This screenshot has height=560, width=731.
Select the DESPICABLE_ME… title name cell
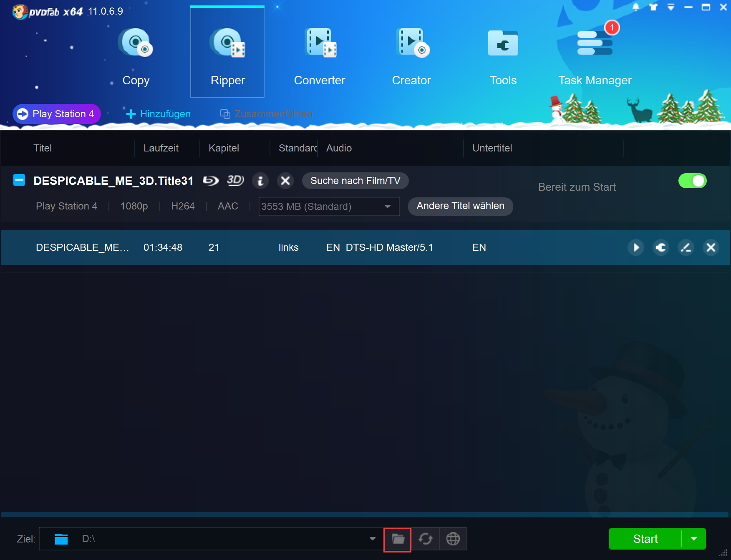pos(82,247)
